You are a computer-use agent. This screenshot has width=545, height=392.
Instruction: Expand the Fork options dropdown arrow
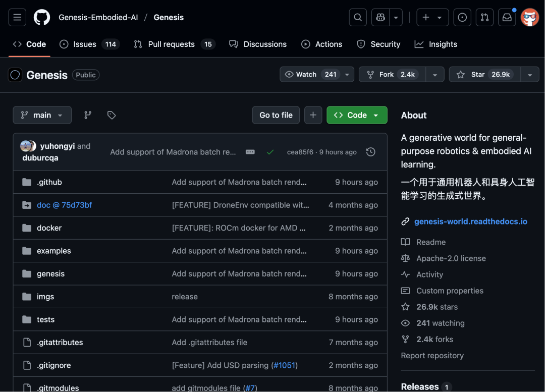click(435, 74)
